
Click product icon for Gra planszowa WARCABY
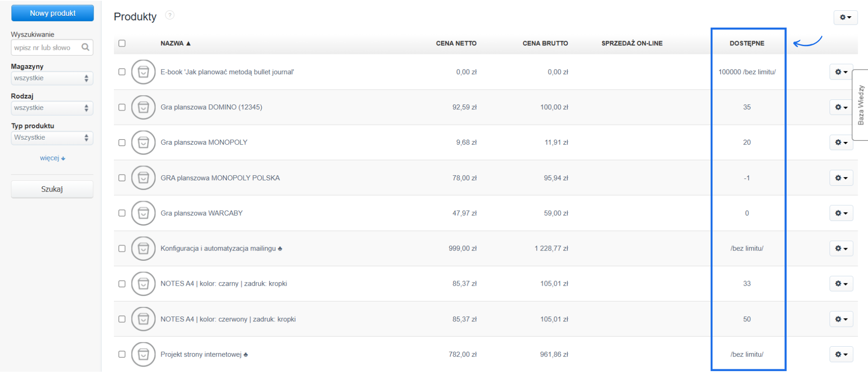pos(143,213)
